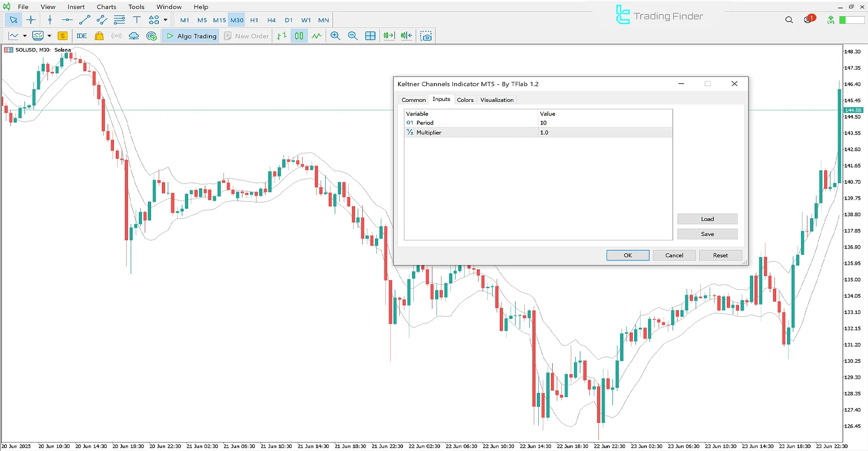Select the text annotation tool

[137, 20]
